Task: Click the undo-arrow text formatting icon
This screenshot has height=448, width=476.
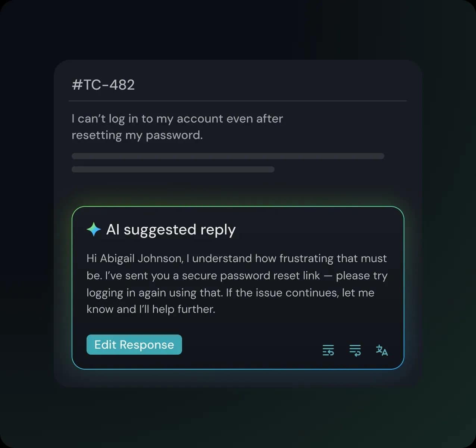Action: click(x=328, y=350)
